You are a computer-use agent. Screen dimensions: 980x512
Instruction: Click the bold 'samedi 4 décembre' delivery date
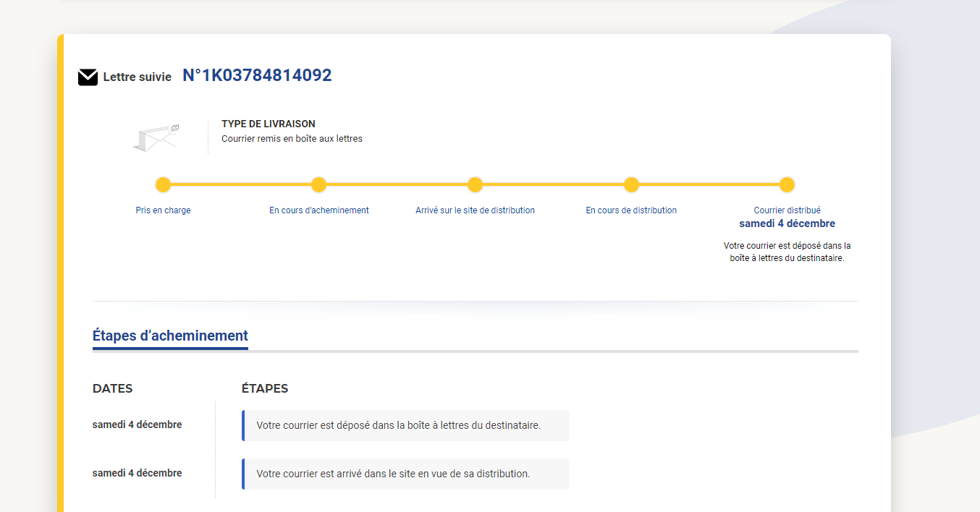coord(787,223)
